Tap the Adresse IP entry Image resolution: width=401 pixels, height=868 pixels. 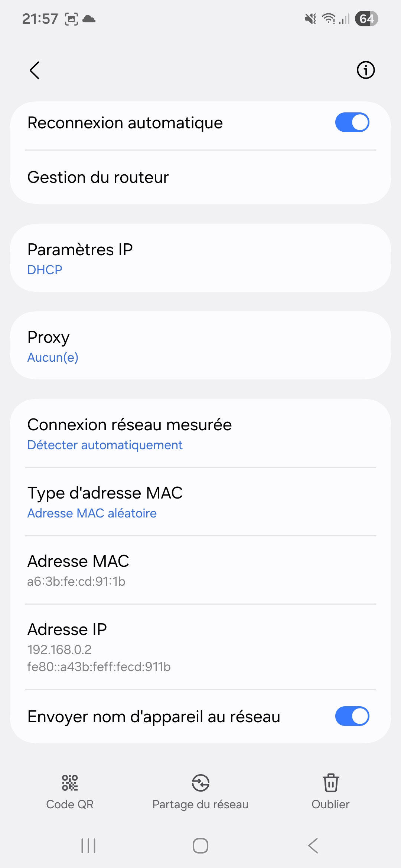point(200,647)
